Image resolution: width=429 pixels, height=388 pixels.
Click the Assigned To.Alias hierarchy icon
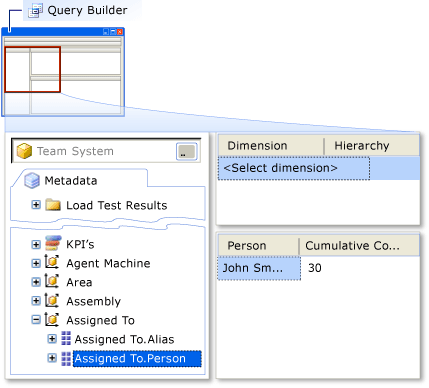point(66,338)
